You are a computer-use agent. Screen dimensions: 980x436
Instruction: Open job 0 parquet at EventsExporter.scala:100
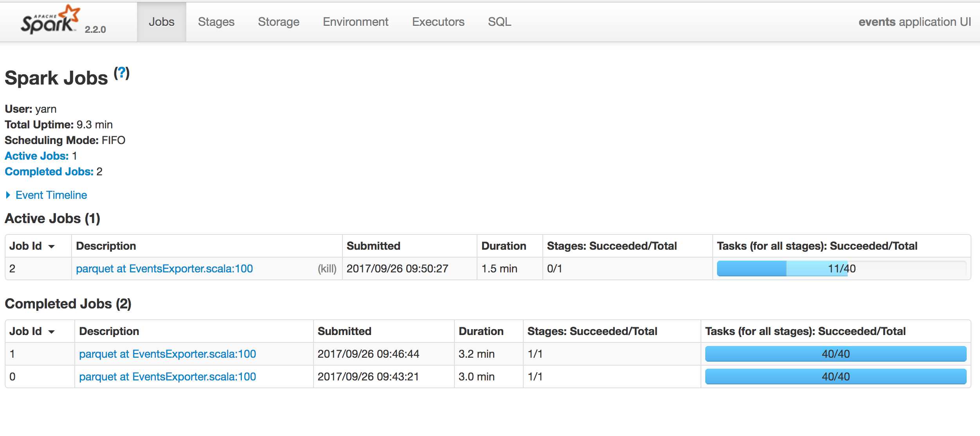(168, 377)
